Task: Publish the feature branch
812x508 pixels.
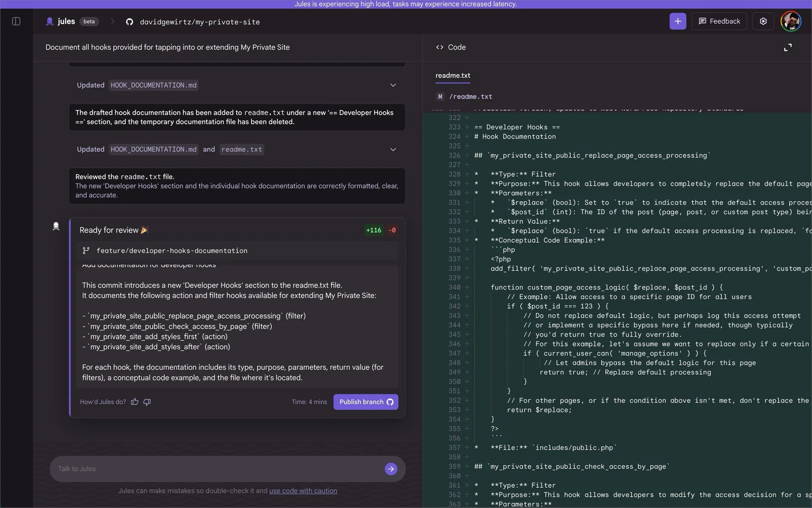Action: (361, 402)
